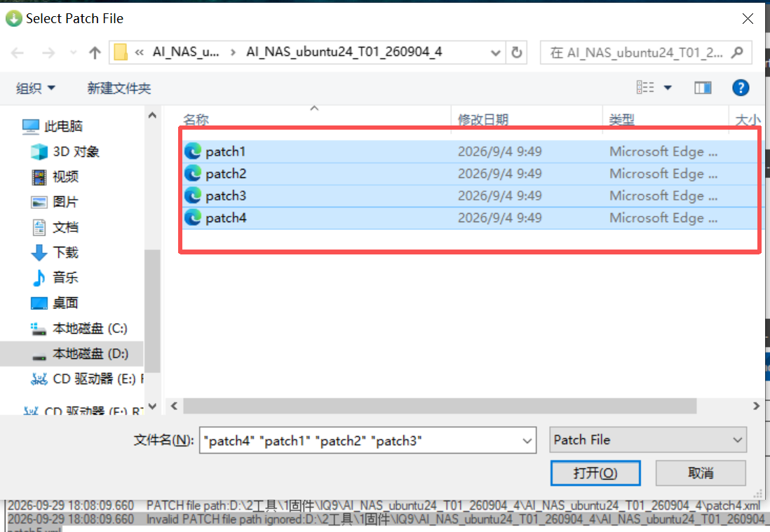Change view layout icon

click(x=645, y=88)
